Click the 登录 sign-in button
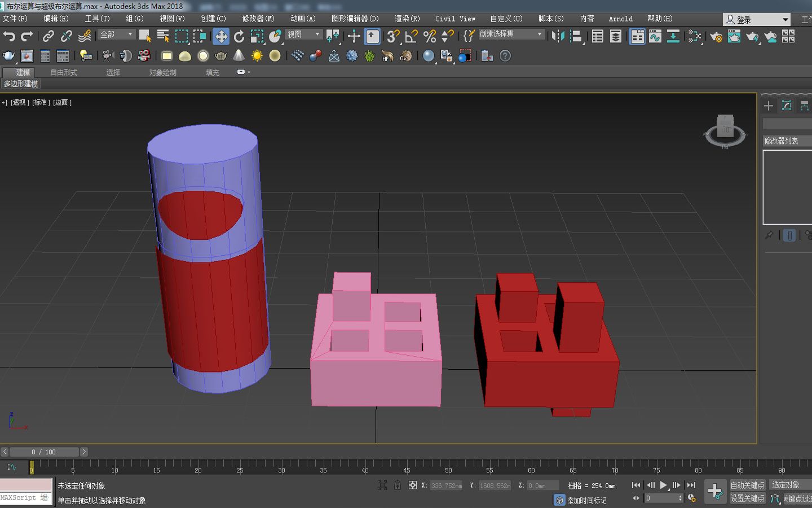The height and width of the screenshot is (508, 812). (745, 19)
